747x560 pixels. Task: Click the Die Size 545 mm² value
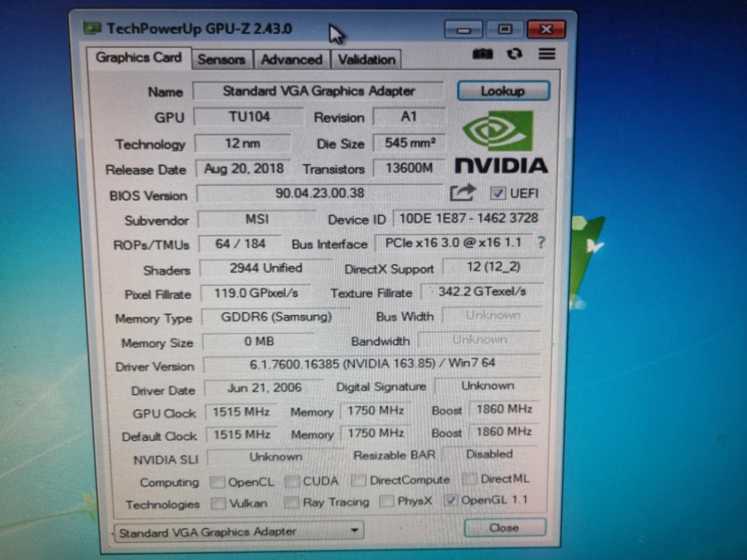coord(410,143)
